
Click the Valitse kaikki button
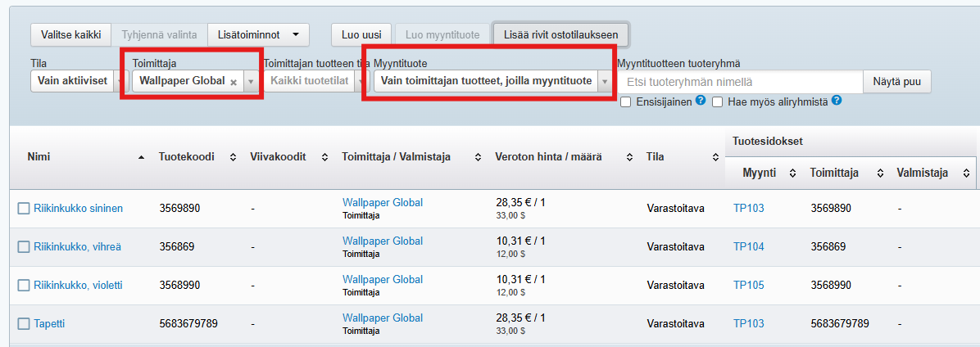pyautogui.click(x=71, y=35)
